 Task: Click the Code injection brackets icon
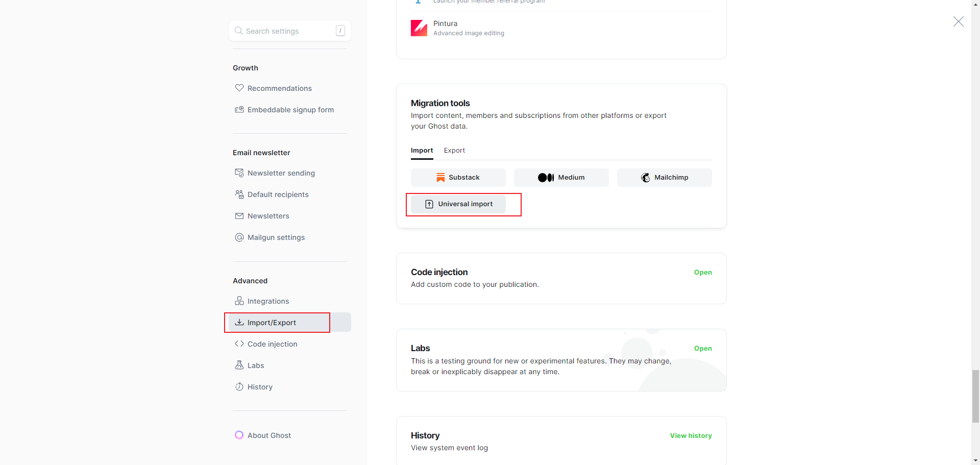[239, 344]
